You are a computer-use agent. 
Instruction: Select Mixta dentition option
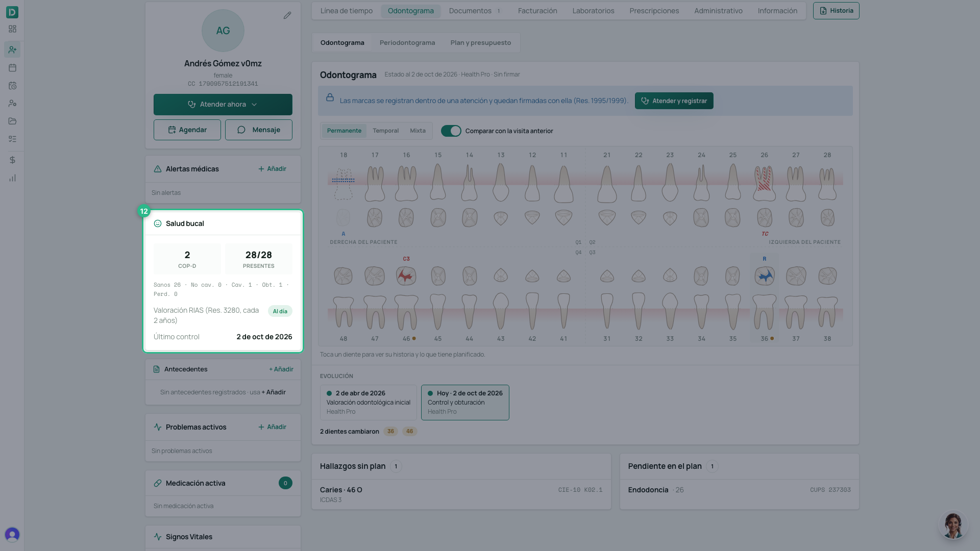418,131
